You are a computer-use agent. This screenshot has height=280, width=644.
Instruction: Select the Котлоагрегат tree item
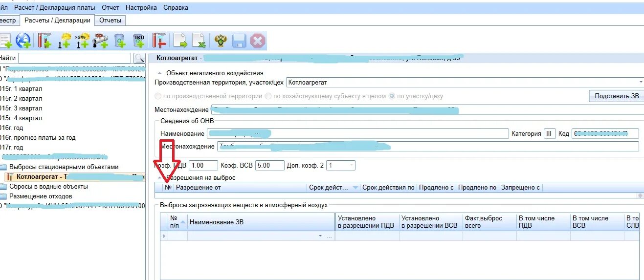76,177
